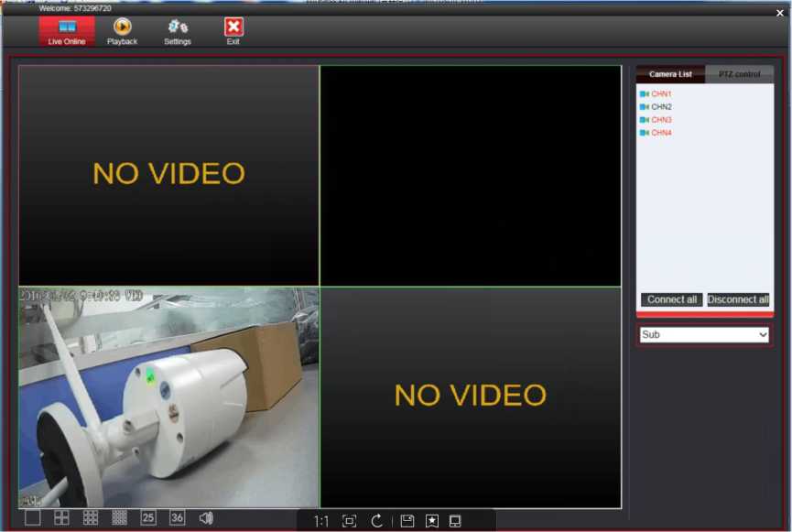
Task: Open the Playback section
Action: pos(122,31)
